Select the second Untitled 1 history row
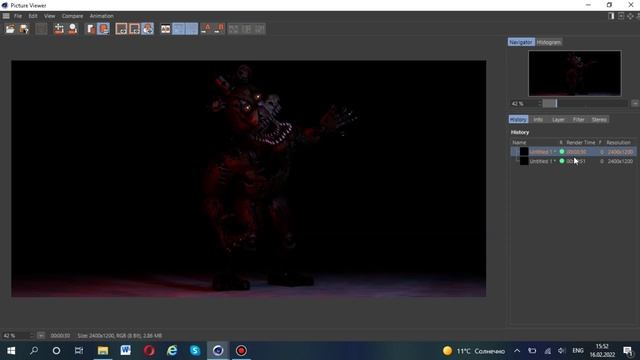The image size is (640, 360). point(573,161)
